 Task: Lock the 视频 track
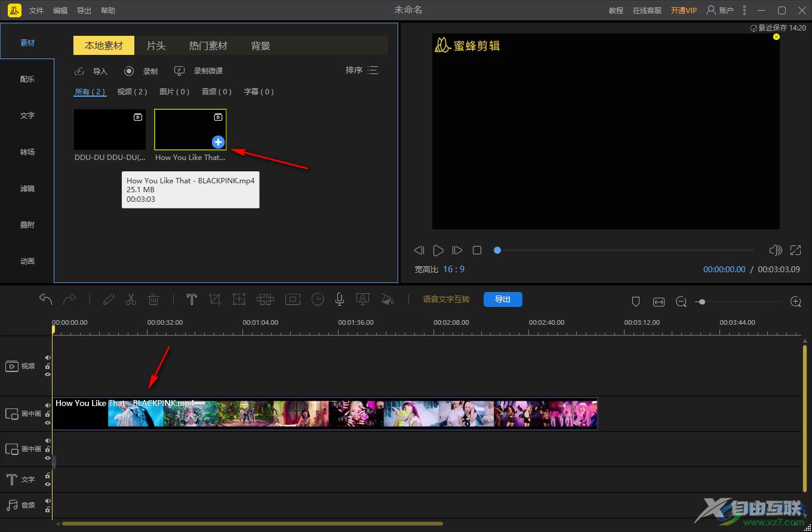point(48,366)
